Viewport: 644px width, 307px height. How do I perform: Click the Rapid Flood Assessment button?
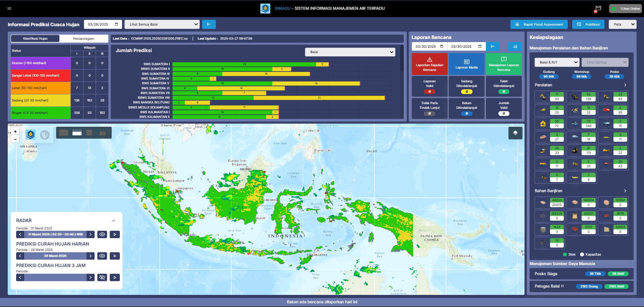(x=539, y=24)
